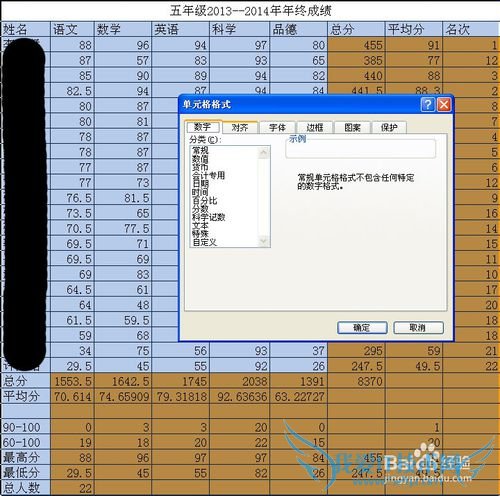Switch to the 数字 tab
The height and width of the screenshot is (496, 500).
[x=202, y=127]
